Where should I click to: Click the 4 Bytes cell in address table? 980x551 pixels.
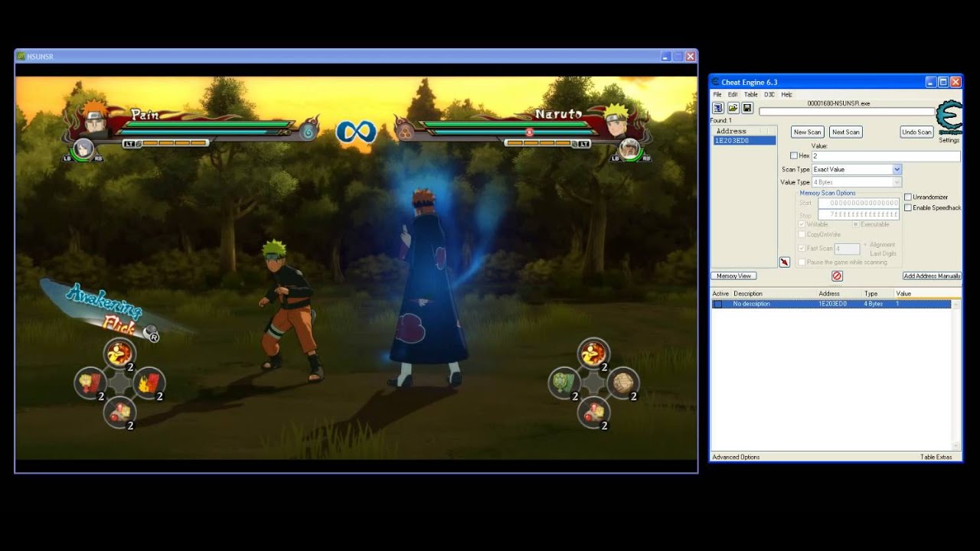pyautogui.click(x=874, y=304)
